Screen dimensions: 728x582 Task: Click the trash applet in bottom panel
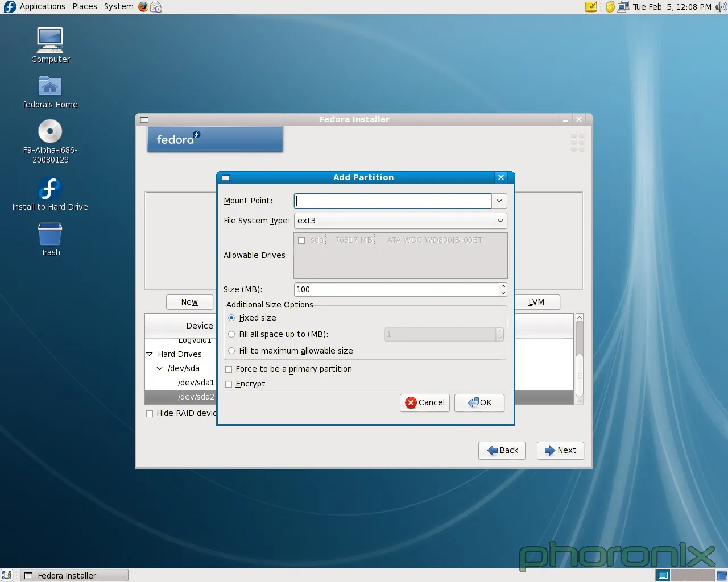point(721,575)
